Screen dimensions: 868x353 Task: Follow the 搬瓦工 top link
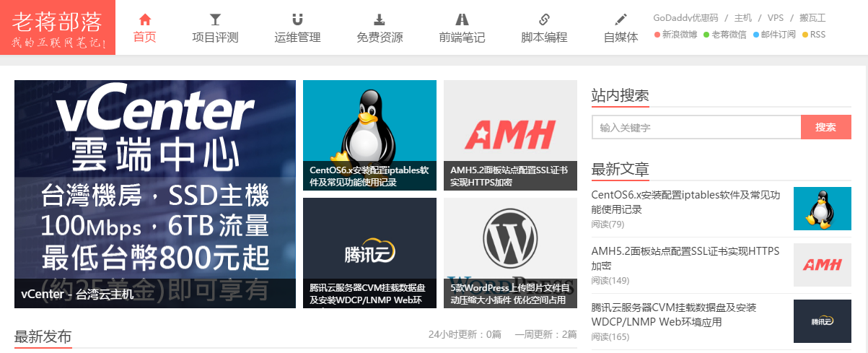tap(812, 17)
